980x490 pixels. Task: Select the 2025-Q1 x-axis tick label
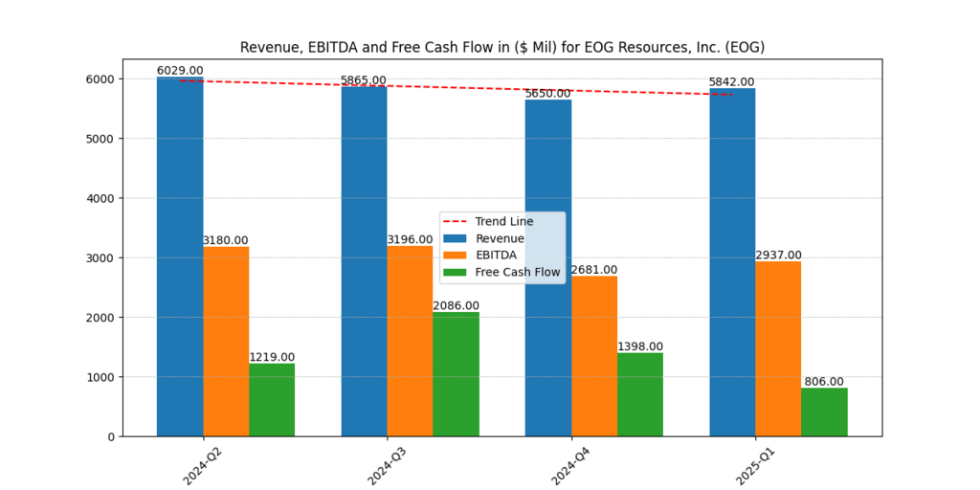tap(754, 464)
